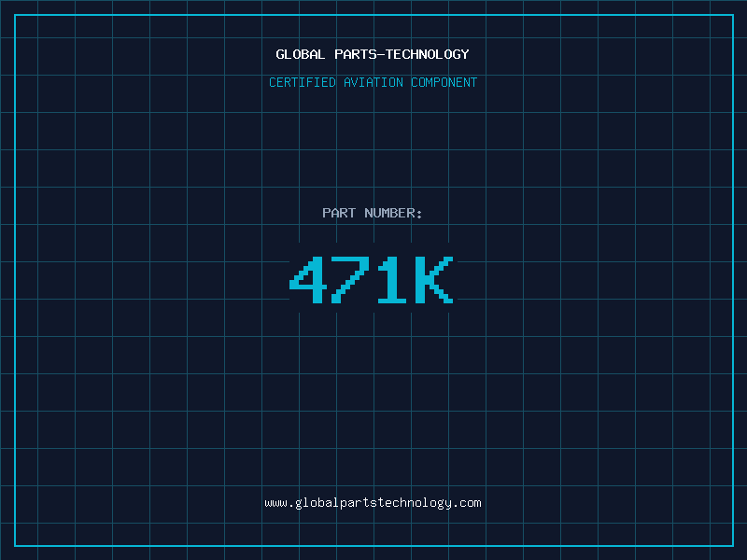Click the GLOBAL PARTS-TECHNOLOGY heading
747x560 pixels.
click(x=373, y=54)
